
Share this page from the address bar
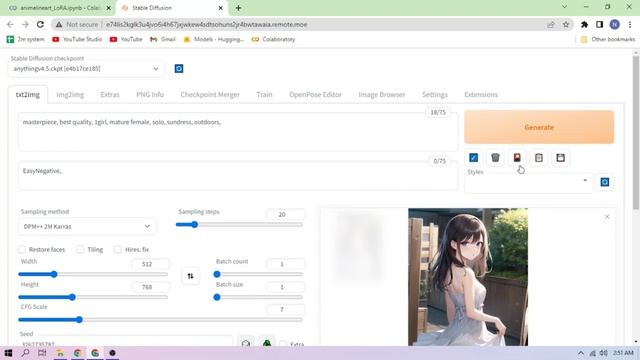pyautogui.click(x=551, y=24)
